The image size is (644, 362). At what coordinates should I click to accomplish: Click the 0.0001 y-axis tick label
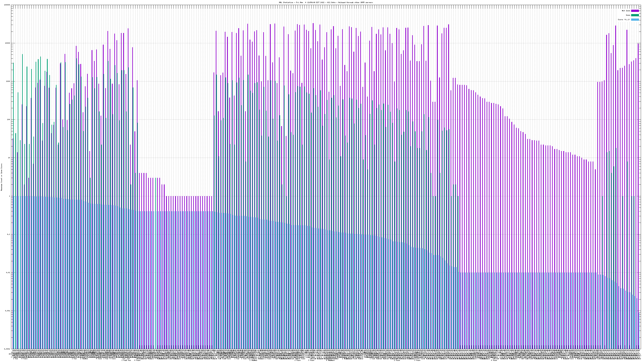click(x=7, y=349)
